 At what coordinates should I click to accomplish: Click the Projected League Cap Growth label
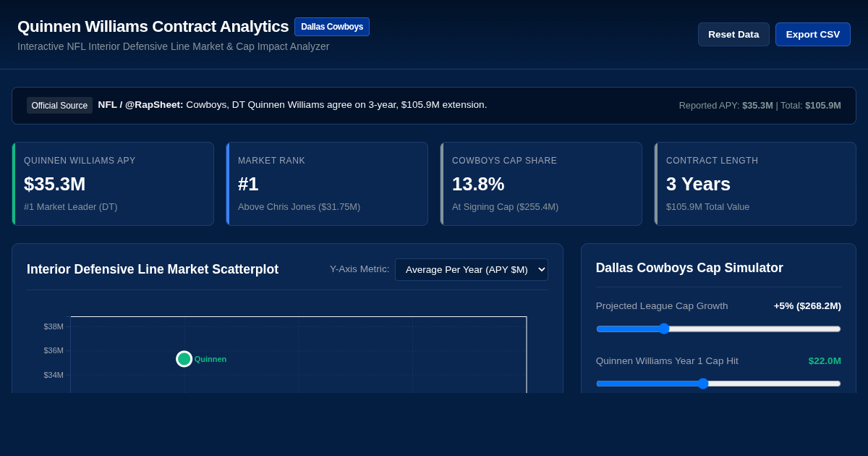coord(662,306)
